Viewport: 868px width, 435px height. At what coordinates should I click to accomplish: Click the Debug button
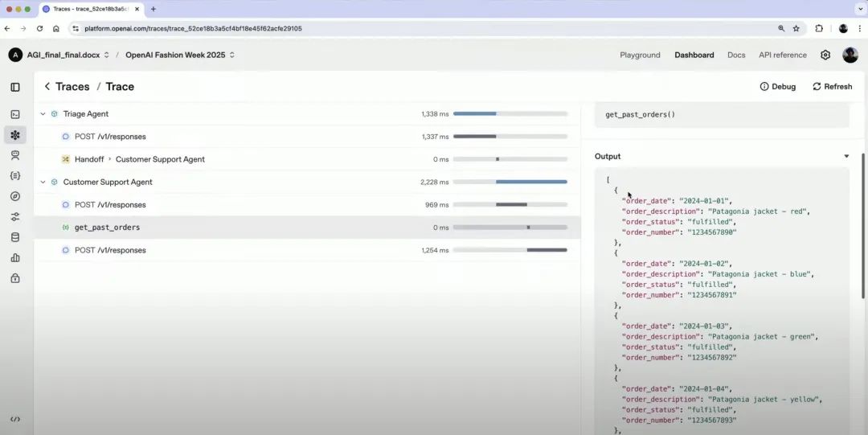coord(778,87)
